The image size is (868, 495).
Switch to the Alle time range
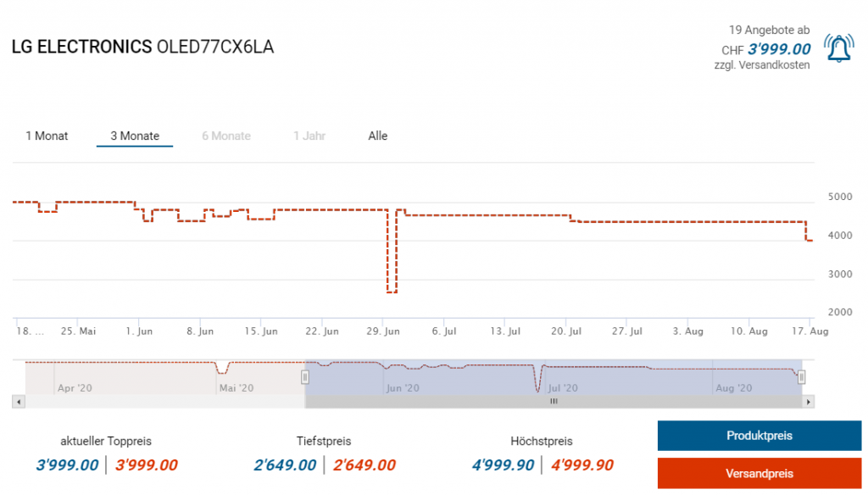tap(378, 136)
